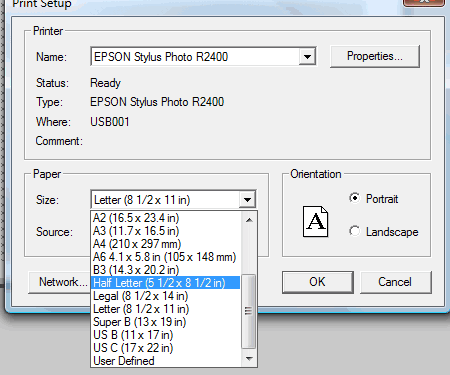This screenshot has width=450, height=375.
Task: Choose B3 (14.3 x 20.2 in) paper size
Action: point(166,270)
